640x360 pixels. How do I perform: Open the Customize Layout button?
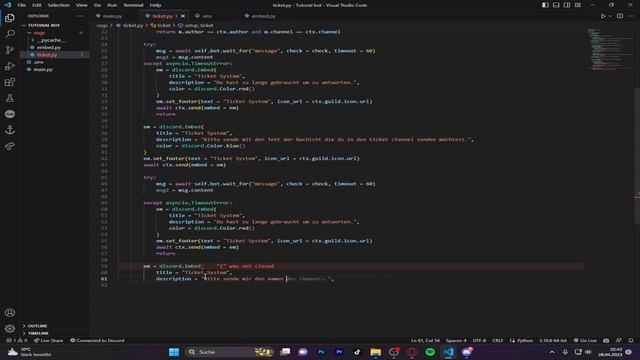coord(578,5)
